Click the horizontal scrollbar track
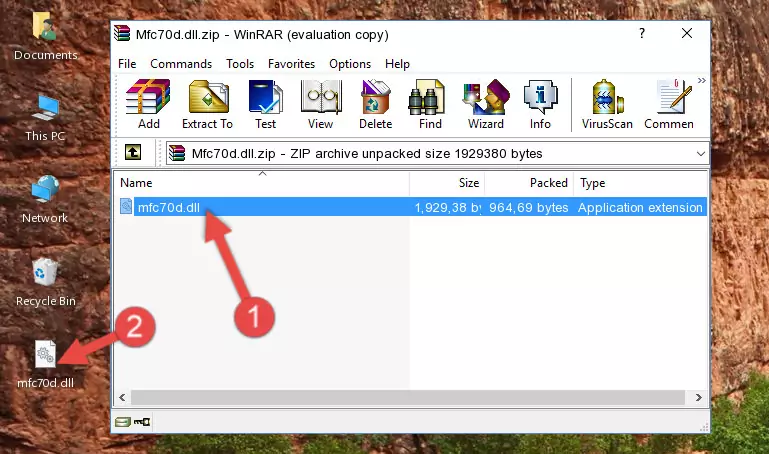 [x=408, y=398]
